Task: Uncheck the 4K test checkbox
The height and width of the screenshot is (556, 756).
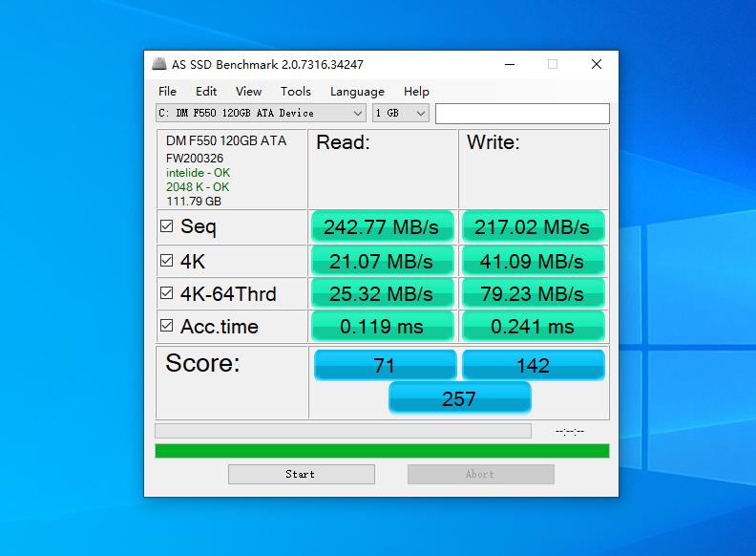Action: pos(166,261)
